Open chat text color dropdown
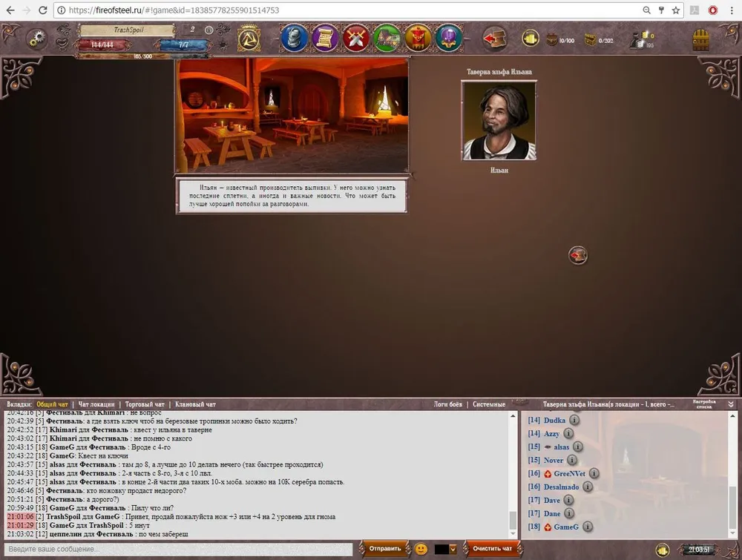The height and width of the screenshot is (560, 742). [x=453, y=549]
